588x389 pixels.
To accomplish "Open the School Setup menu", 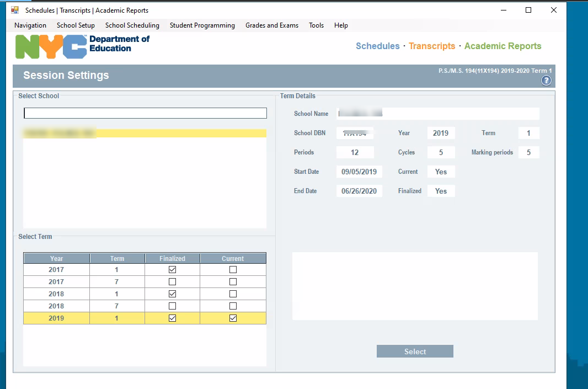I will point(76,25).
